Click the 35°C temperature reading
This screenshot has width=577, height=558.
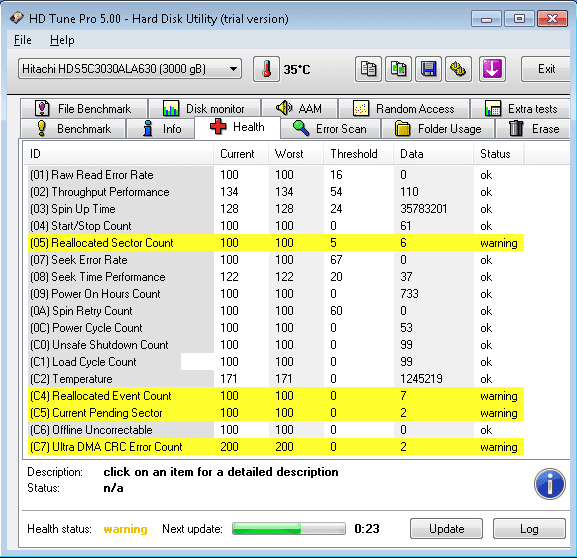tap(297, 69)
